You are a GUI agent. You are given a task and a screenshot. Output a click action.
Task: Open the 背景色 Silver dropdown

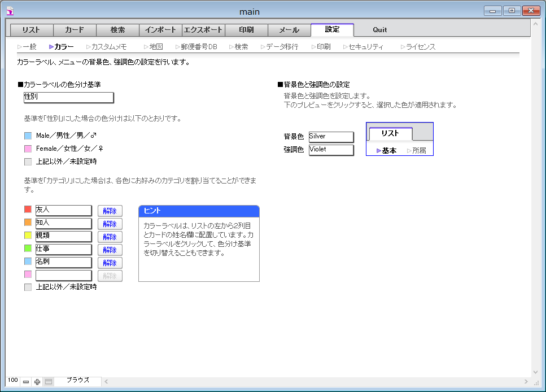(331, 137)
